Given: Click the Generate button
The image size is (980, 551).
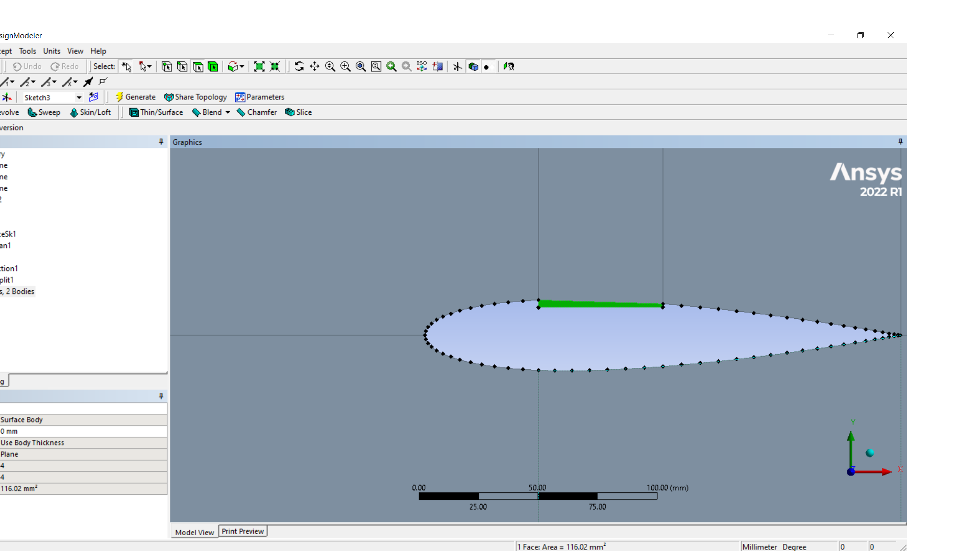Looking at the screenshot, I should point(135,97).
